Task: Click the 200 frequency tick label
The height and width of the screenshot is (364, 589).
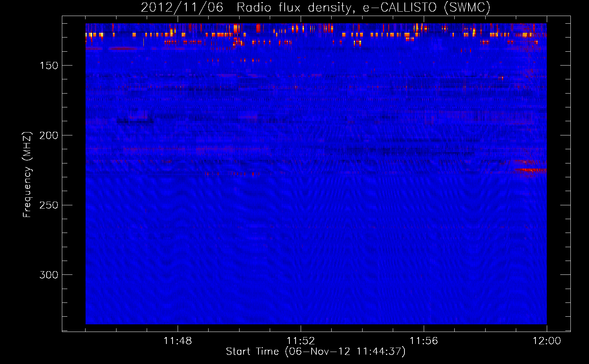Action: point(49,135)
